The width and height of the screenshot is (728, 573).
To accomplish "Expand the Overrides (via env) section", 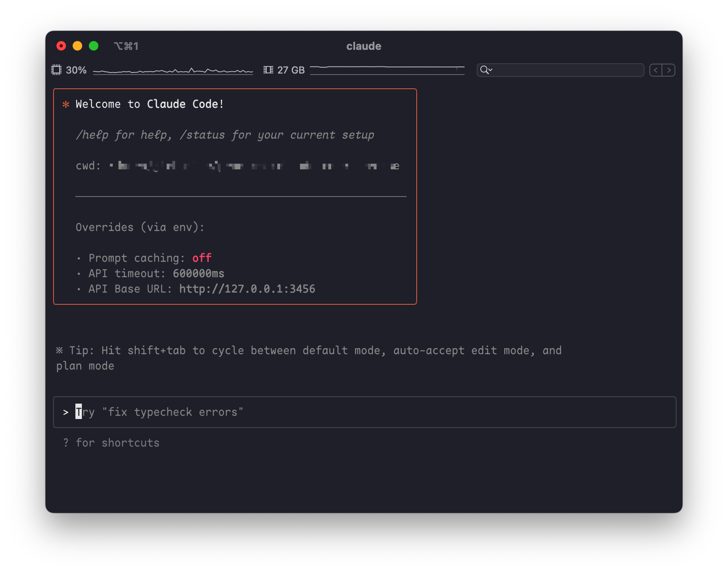I will coord(140,227).
